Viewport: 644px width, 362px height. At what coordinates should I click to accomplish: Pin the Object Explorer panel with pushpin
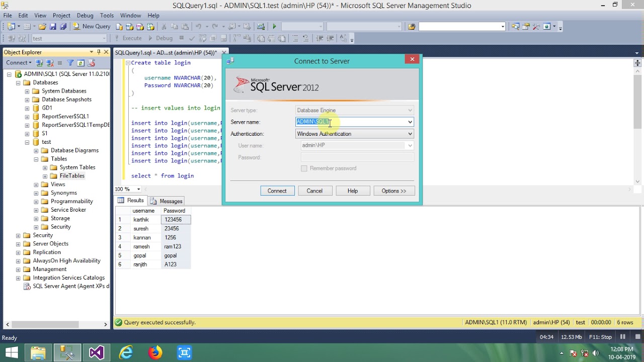99,52
